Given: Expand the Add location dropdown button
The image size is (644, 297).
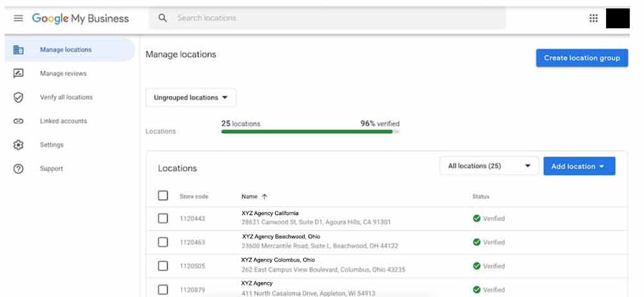Looking at the screenshot, I should 579,166.
